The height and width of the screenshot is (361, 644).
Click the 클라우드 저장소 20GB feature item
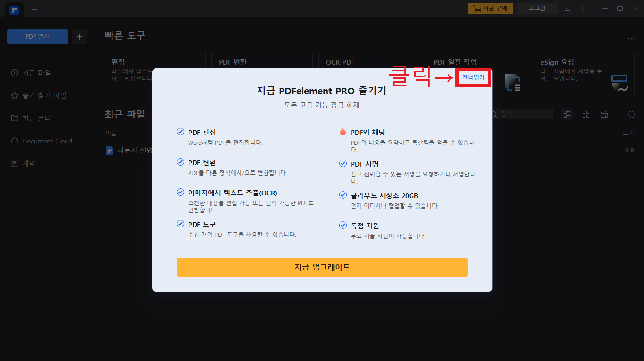click(389, 201)
